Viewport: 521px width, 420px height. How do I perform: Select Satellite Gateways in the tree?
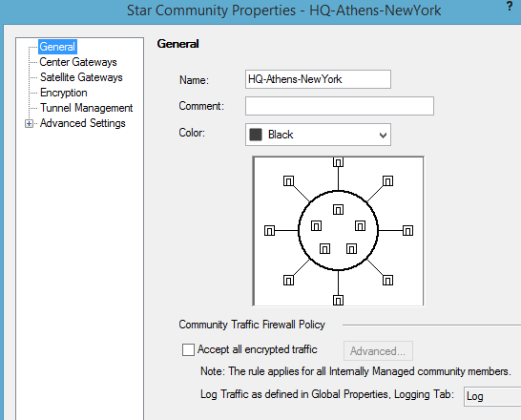click(x=81, y=77)
